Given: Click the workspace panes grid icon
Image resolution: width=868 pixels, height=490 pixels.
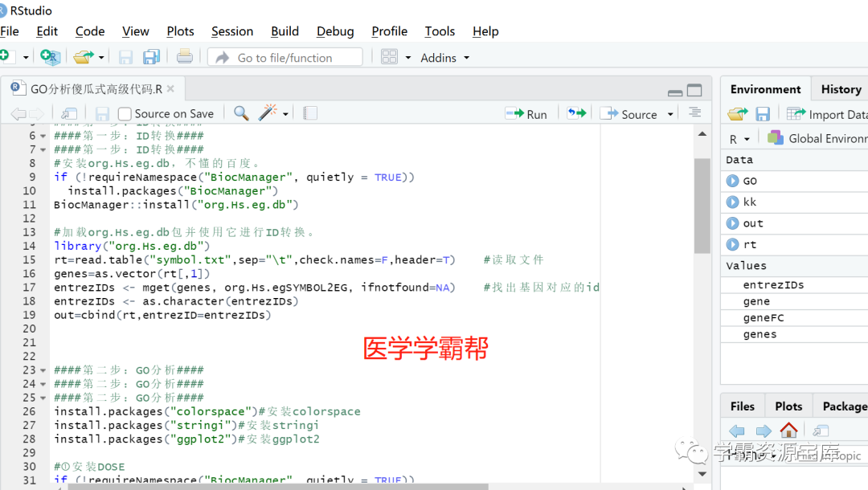Looking at the screenshot, I should coord(389,57).
